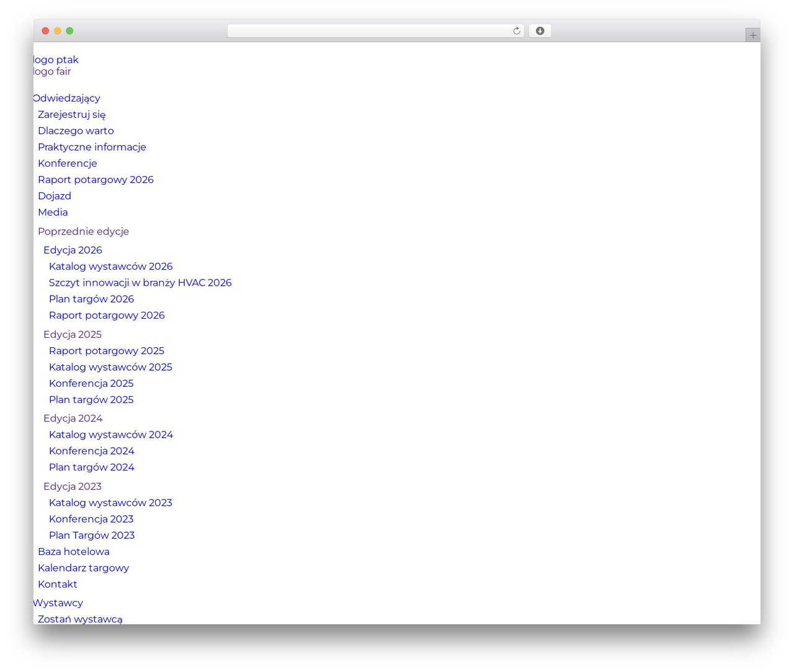Image resolution: width=794 pixels, height=672 pixels.
Task: Open Konferencja 2025 link
Action: [91, 383]
